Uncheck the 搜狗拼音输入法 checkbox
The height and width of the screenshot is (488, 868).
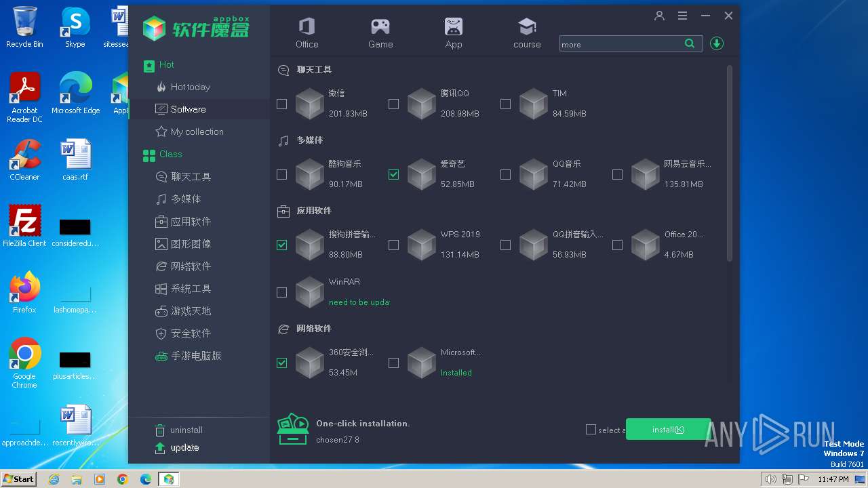pos(281,245)
